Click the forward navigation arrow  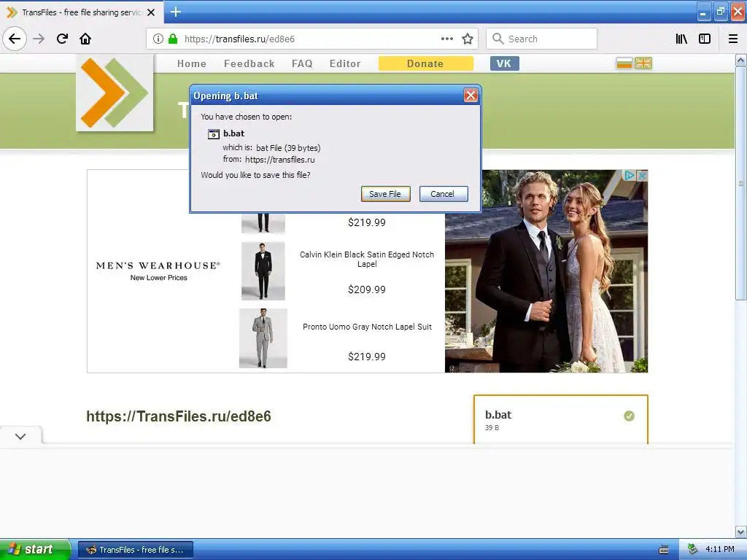click(39, 39)
